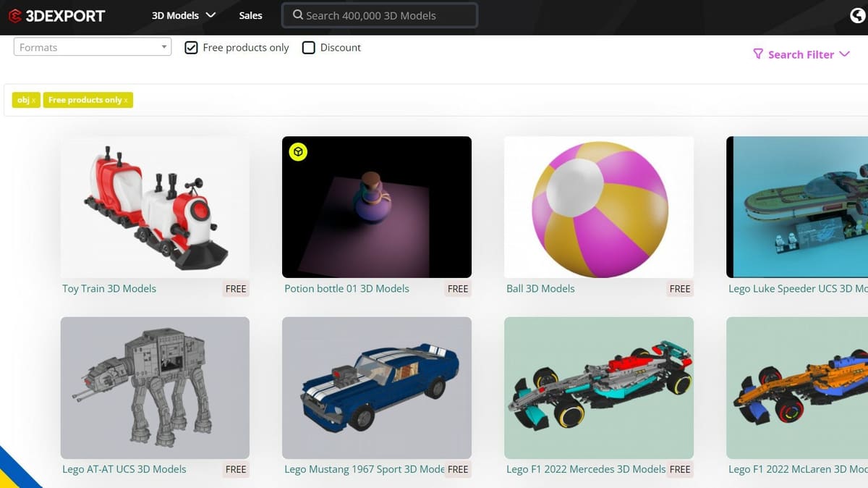Screen dimensions: 868x488
Task: Click FREE badge under Ball
Action: coord(680,288)
